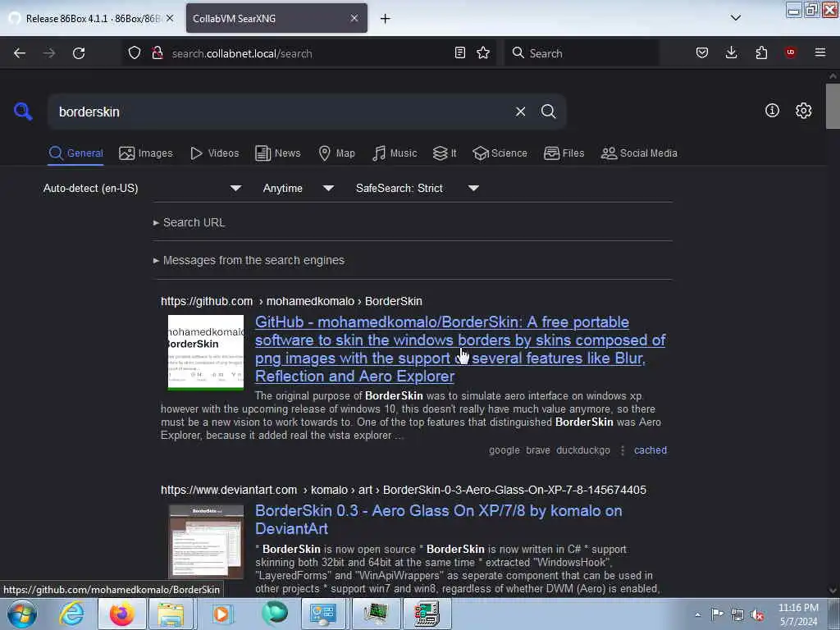Open the Windows Start orb

tap(22, 614)
